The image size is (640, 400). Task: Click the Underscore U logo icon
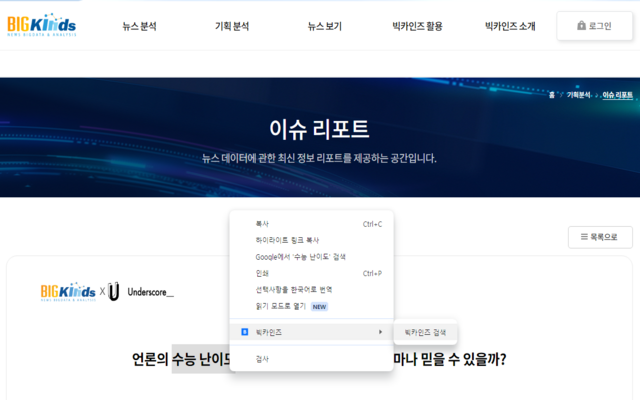[114, 291]
